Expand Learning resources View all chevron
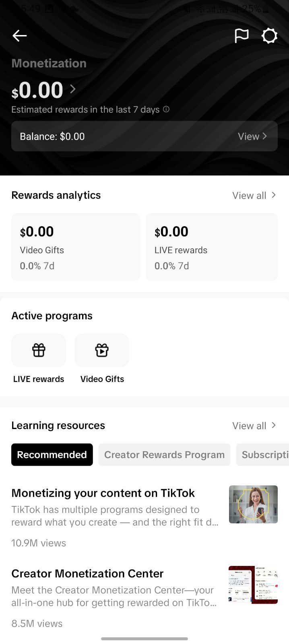Viewport: 289px width, 644px height. (x=274, y=425)
